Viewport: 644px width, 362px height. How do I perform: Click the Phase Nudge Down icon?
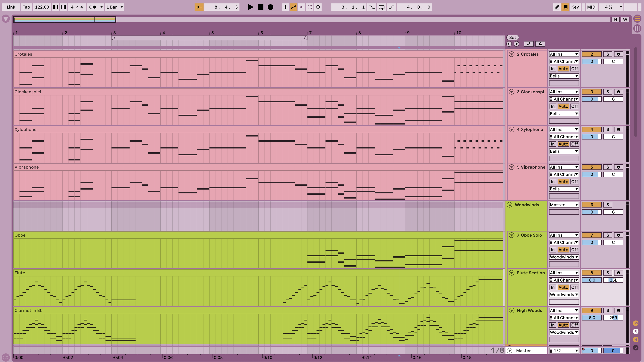(55, 7)
